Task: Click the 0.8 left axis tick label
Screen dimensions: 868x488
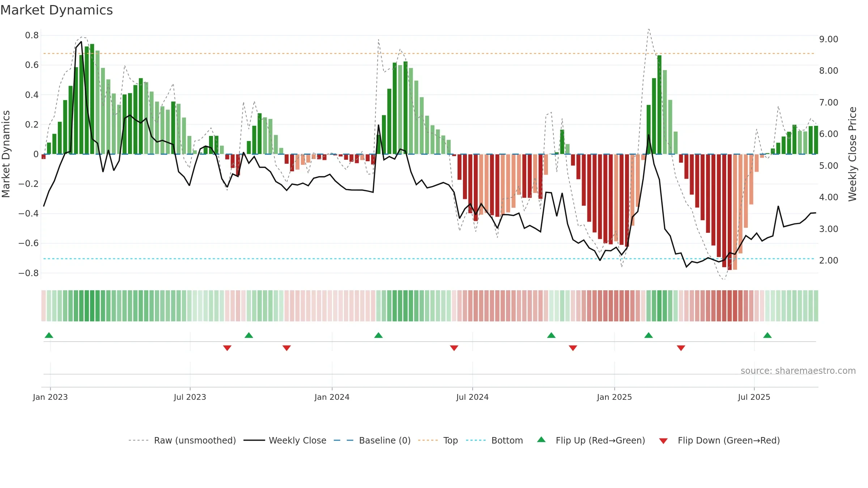Action: click(x=32, y=35)
